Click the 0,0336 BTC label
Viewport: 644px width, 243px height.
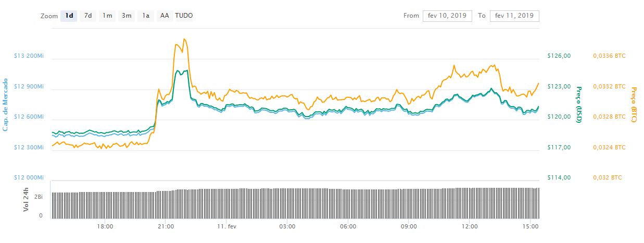pyautogui.click(x=610, y=56)
